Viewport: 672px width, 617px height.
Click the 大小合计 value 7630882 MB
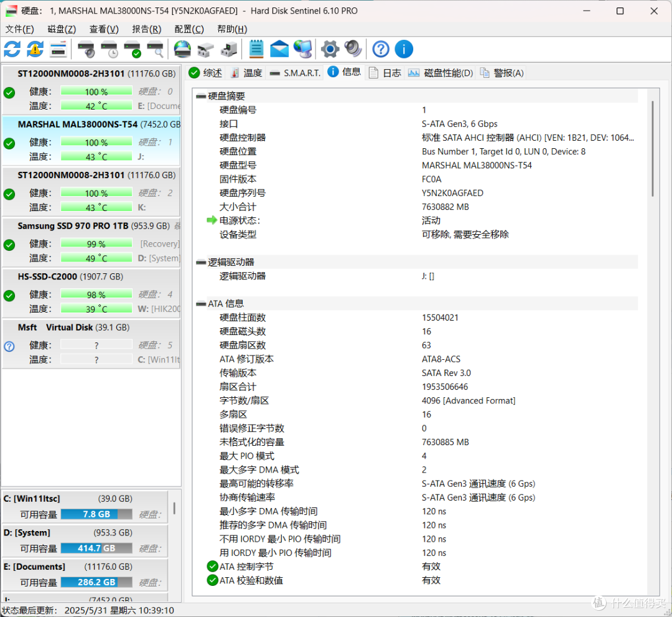[x=446, y=207]
